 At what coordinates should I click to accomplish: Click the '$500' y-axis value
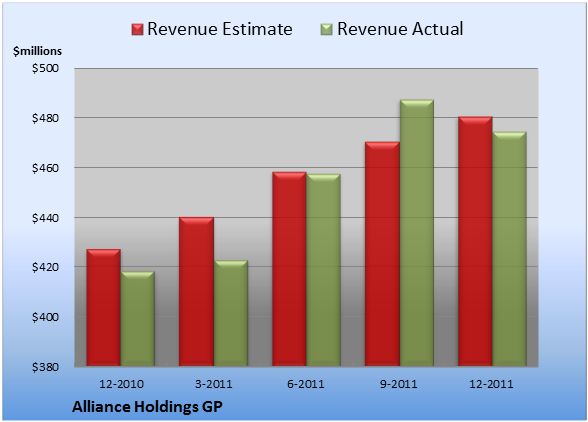coord(45,68)
